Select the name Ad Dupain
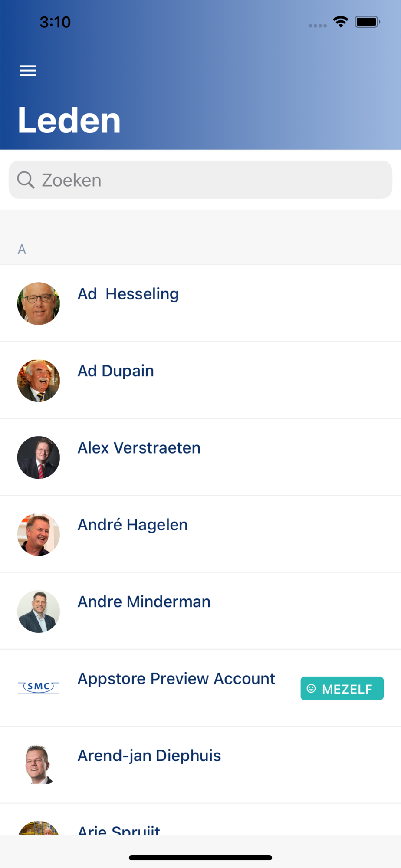The image size is (401, 868). tap(115, 371)
